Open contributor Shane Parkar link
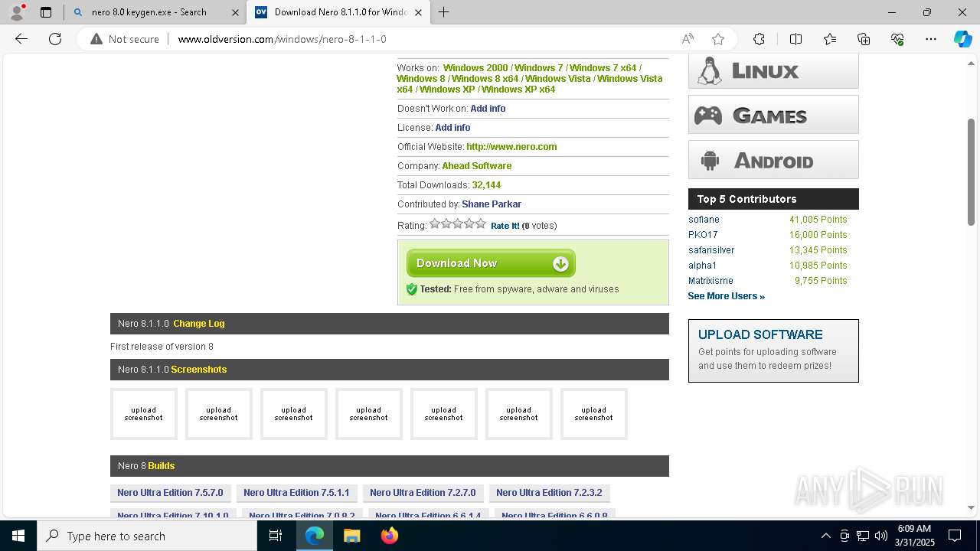 coord(492,204)
